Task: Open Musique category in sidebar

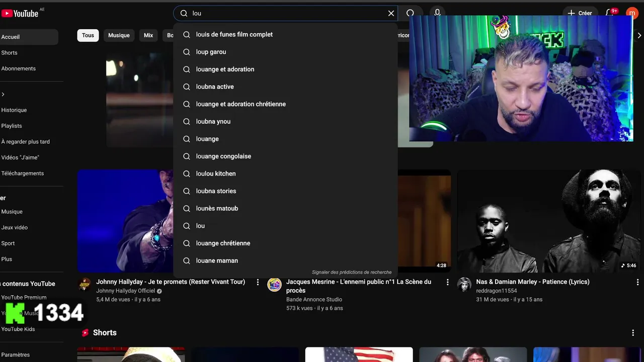Action: 29,212
